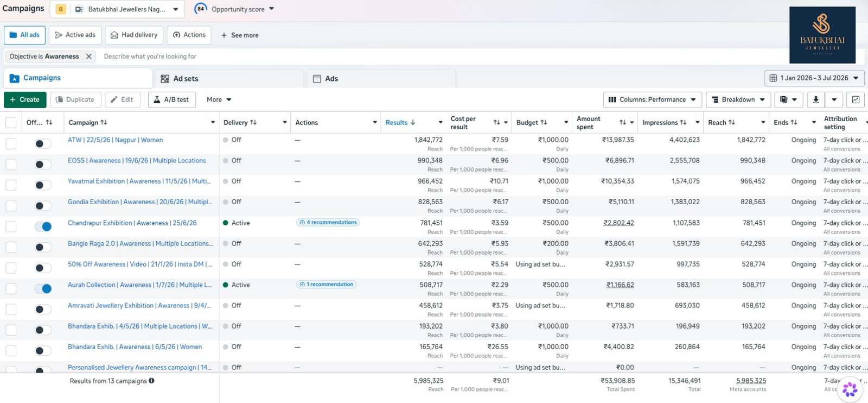
Task: Enable the ATW Nagpur Women campaign toggle
Action: point(43,143)
